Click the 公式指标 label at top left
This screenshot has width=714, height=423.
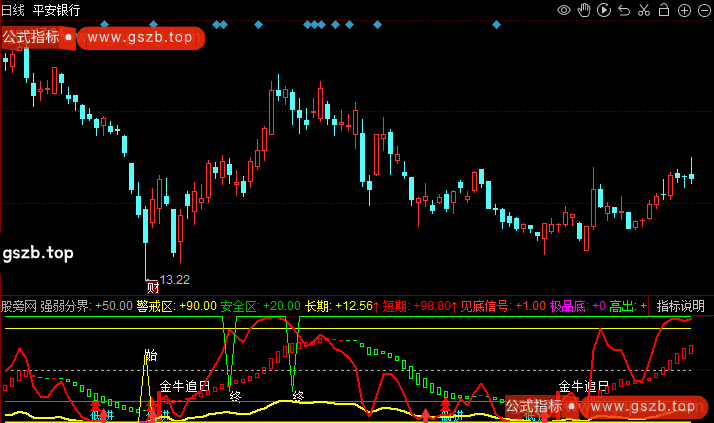point(30,38)
